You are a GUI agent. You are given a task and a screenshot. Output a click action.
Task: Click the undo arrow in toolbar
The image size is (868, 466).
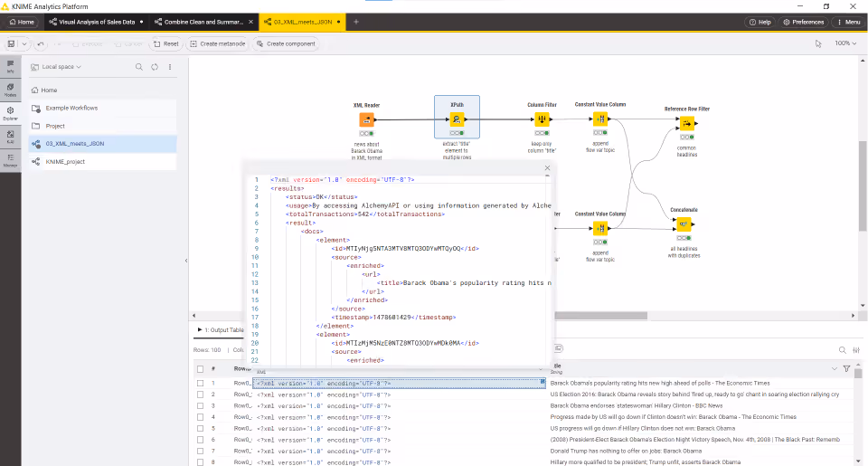pos(41,43)
